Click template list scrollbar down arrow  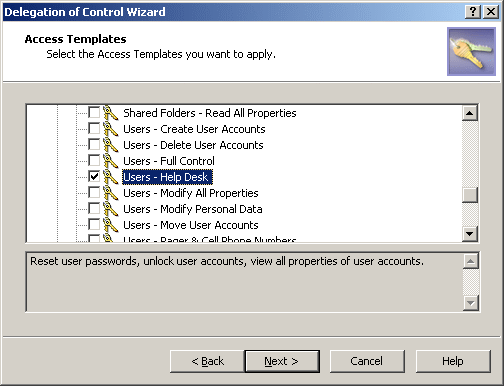[x=470, y=234]
